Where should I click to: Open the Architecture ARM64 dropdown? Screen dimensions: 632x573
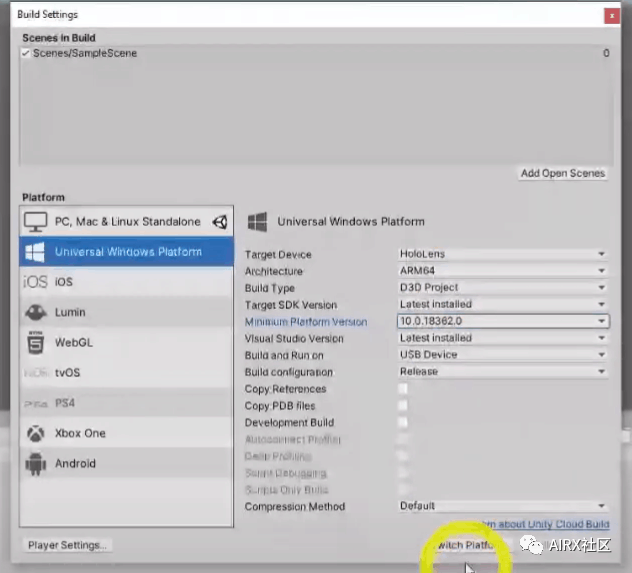point(503,271)
